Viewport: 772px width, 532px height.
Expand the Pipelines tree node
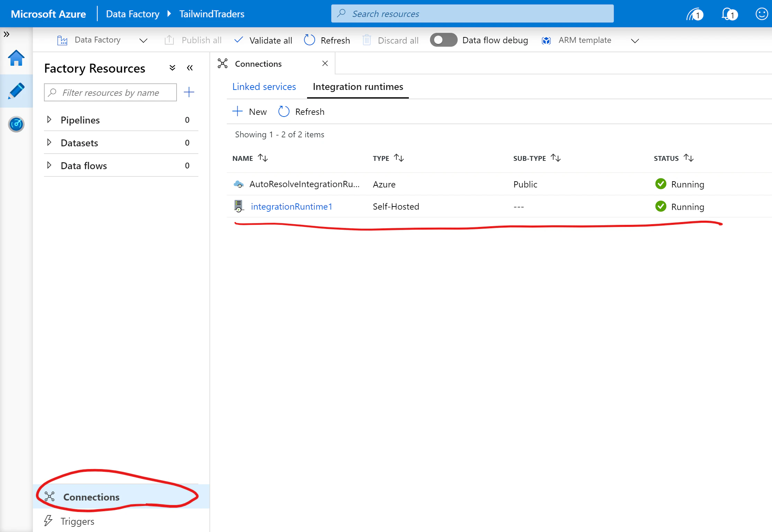(49, 120)
